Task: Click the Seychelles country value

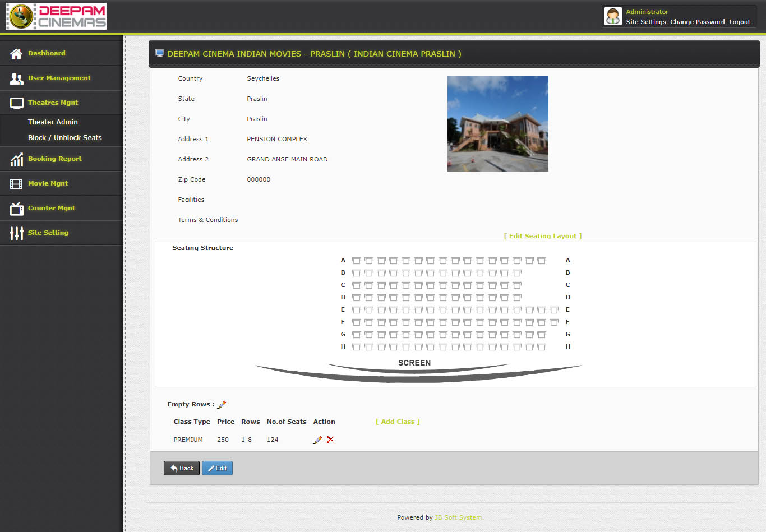Action: (x=263, y=78)
